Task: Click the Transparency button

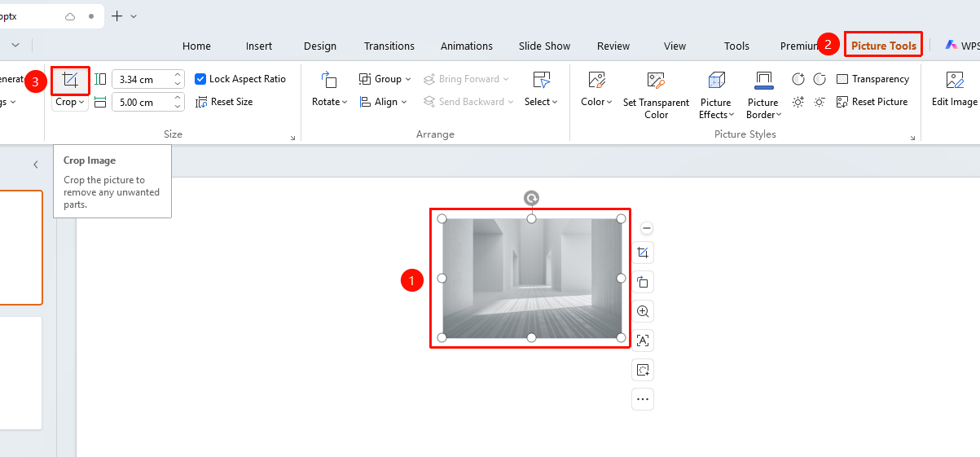Action: [872, 79]
